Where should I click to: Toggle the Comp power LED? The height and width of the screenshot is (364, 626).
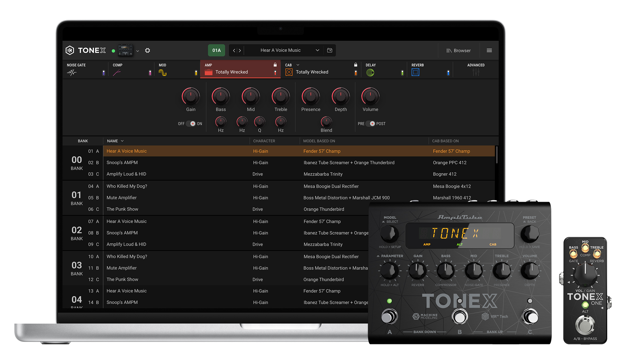[150, 73]
